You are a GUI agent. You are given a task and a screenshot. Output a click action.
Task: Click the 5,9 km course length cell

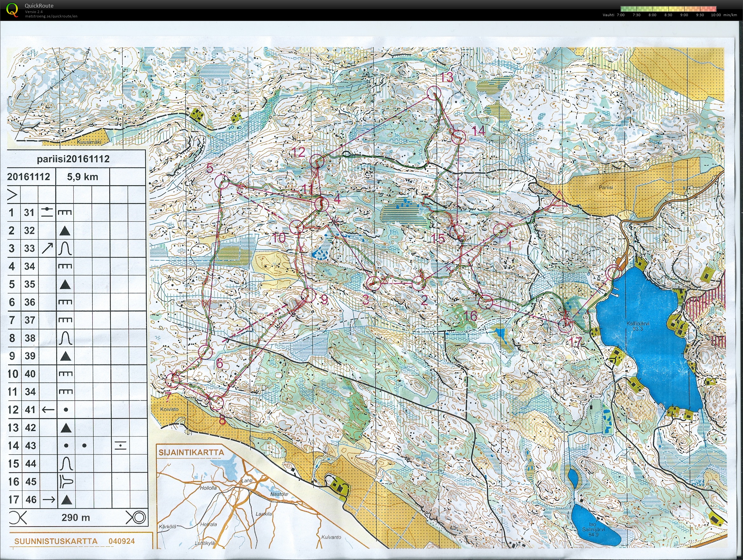82,177
